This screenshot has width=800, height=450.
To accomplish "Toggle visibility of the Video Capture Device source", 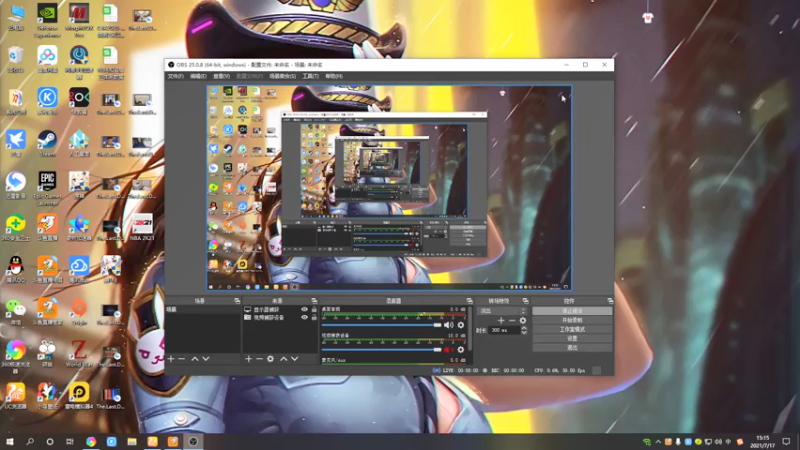I will [x=304, y=317].
